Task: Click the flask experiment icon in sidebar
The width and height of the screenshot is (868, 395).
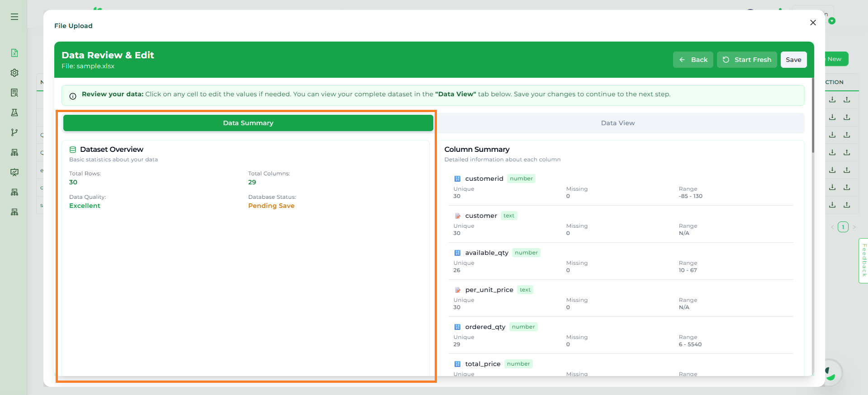Action: (x=14, y=113)
